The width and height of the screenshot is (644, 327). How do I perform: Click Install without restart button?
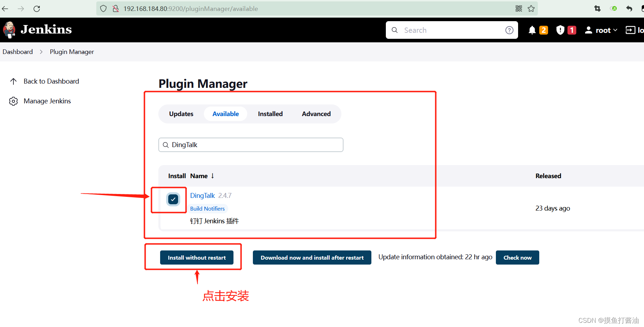click(x=197, y=258)
